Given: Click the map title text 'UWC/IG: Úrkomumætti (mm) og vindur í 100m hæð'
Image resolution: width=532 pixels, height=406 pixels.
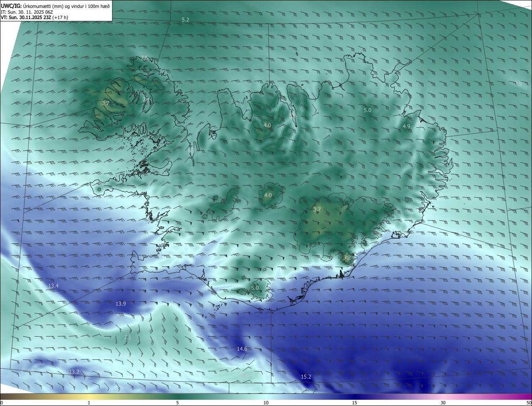Looking at the screenshot, I should 55,6.
